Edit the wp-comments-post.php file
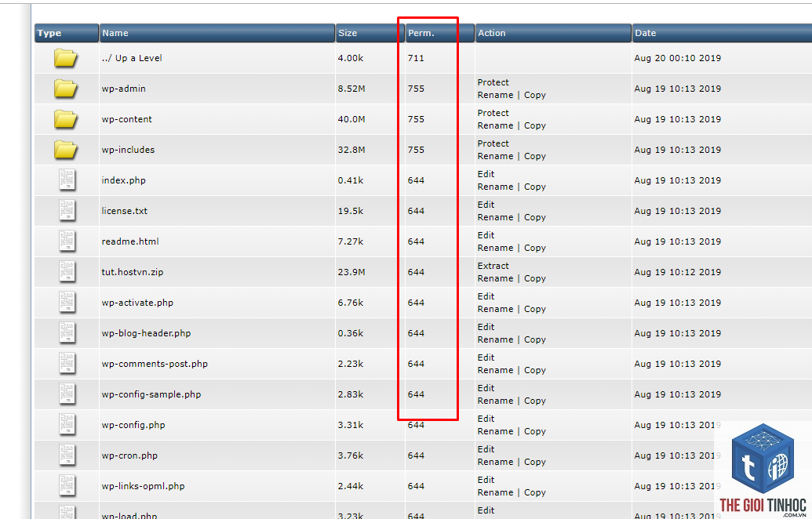812x519 pixels. (486, 357)
